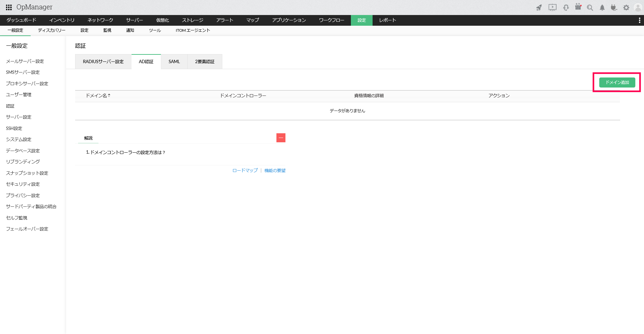Click the データがありません message
644x334 pixels.
[x=348, y=111]
